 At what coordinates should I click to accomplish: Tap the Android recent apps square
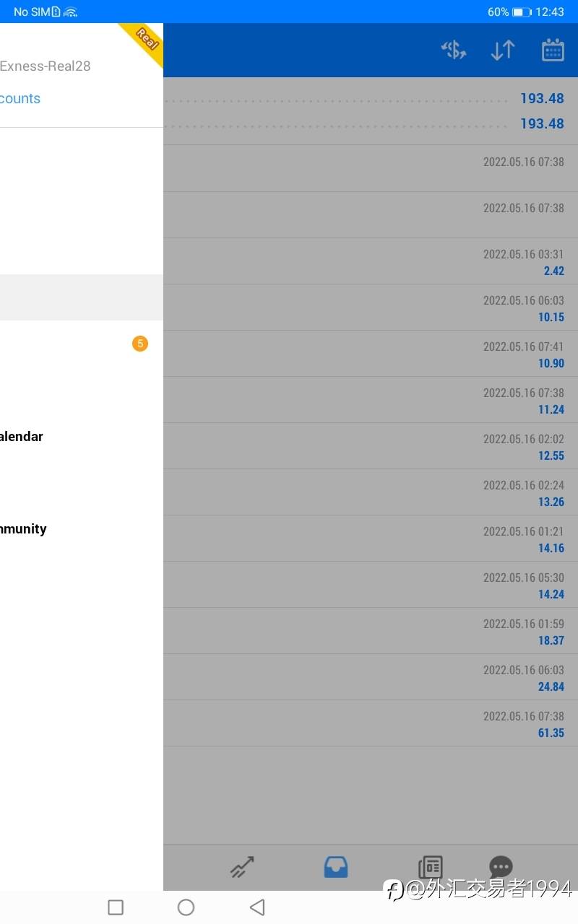click(x=116, y=907)
